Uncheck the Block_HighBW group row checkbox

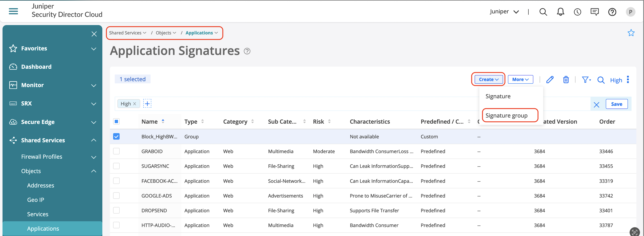(x=116, y=136)
